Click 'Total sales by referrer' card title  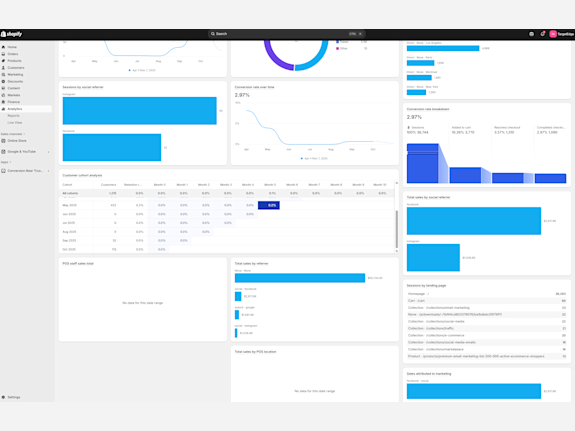point(252,264)
